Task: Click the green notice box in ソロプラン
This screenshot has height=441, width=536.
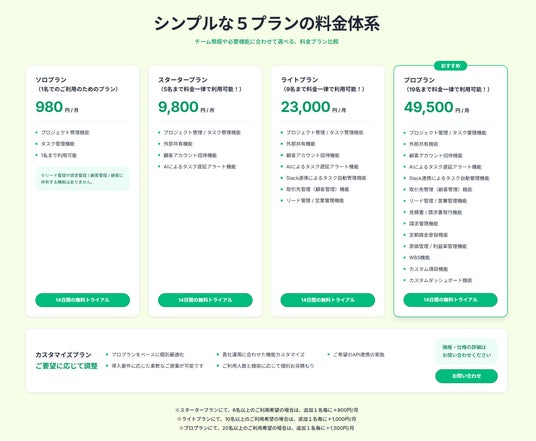Action: (x=82, y=178)
